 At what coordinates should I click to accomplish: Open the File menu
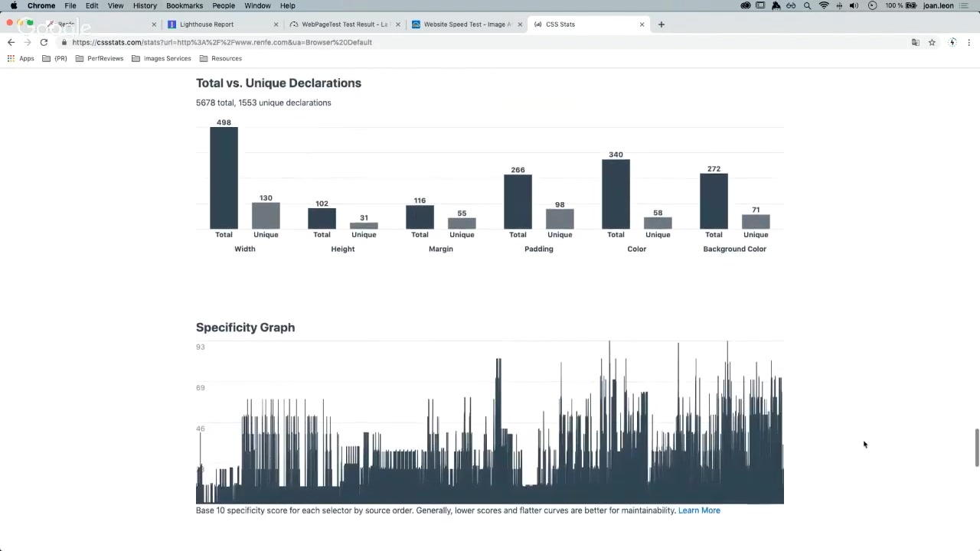[70, 5]
